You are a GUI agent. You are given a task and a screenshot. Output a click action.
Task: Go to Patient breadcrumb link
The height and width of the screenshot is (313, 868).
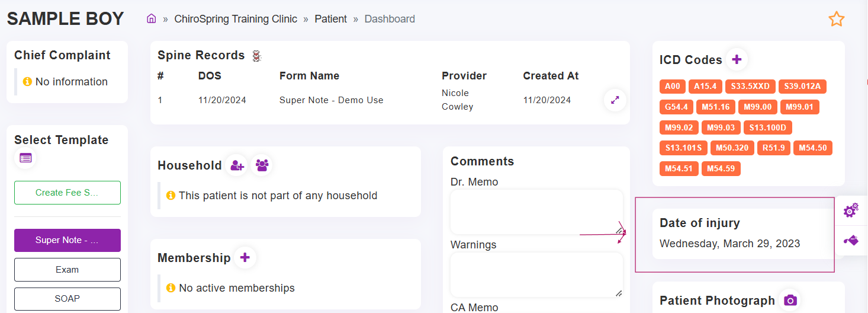coord(330,19)
